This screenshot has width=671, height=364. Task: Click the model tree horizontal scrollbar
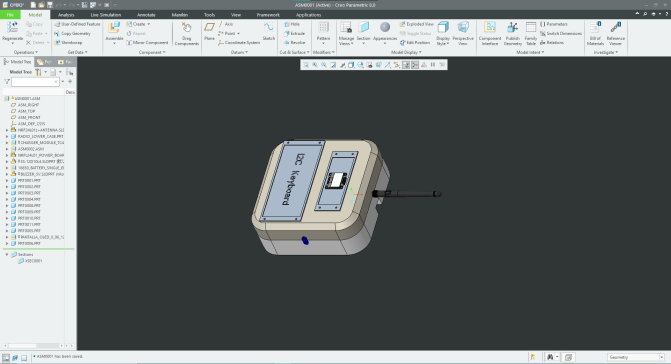tap(35, 346)
